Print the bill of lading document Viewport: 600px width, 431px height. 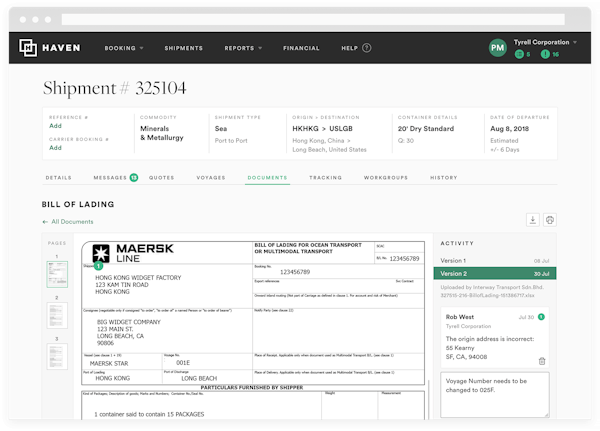[549, 220]
